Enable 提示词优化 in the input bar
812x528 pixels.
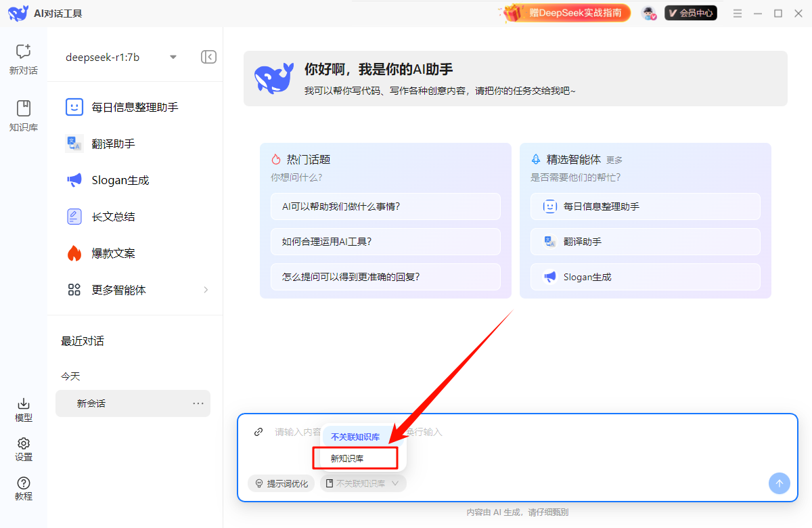[x=281, y=483]
